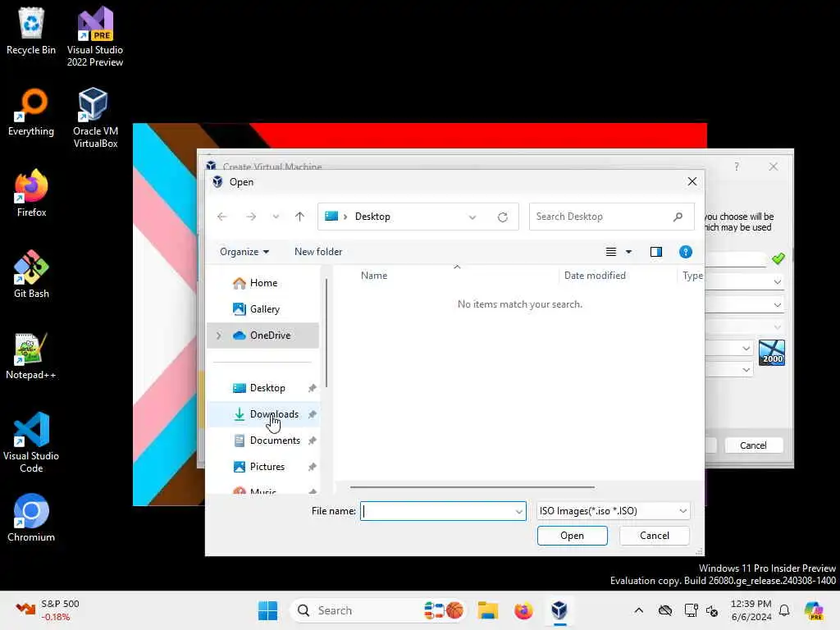Viewport: 840px width, 630px height.
Task: Click Desktop in the address breadcrumb
Action: 372,217
